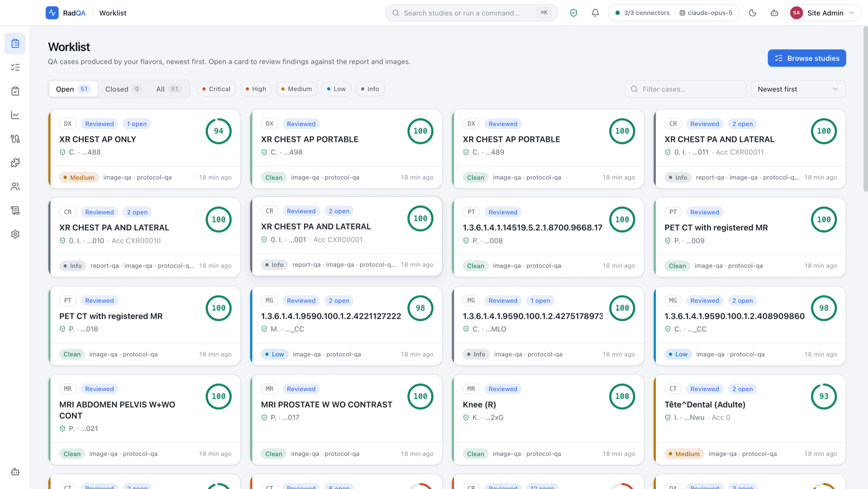Click the 2 open badge on Acc CXR00011 card
The width and height of the screenshot is (868, 489).
pos(742,124)
